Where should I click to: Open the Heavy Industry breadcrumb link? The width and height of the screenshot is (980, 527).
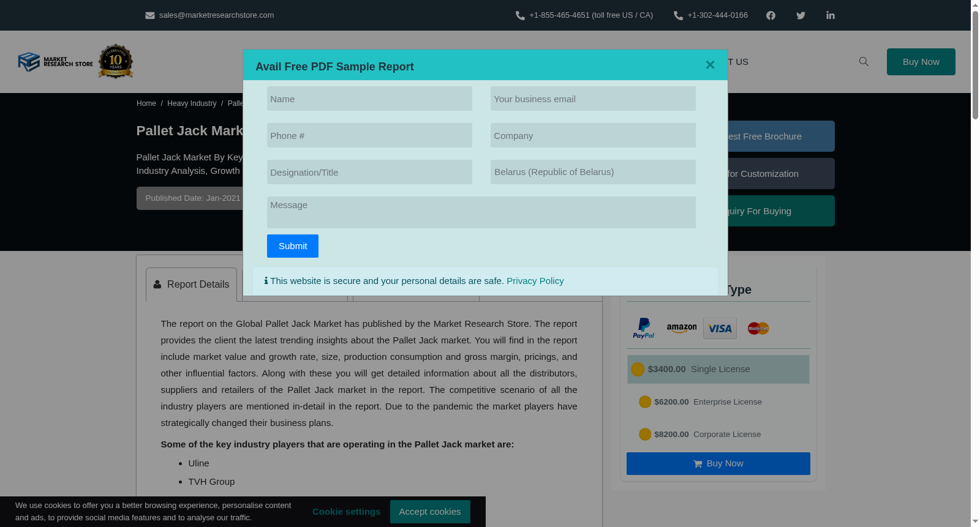tap(192, 103)
